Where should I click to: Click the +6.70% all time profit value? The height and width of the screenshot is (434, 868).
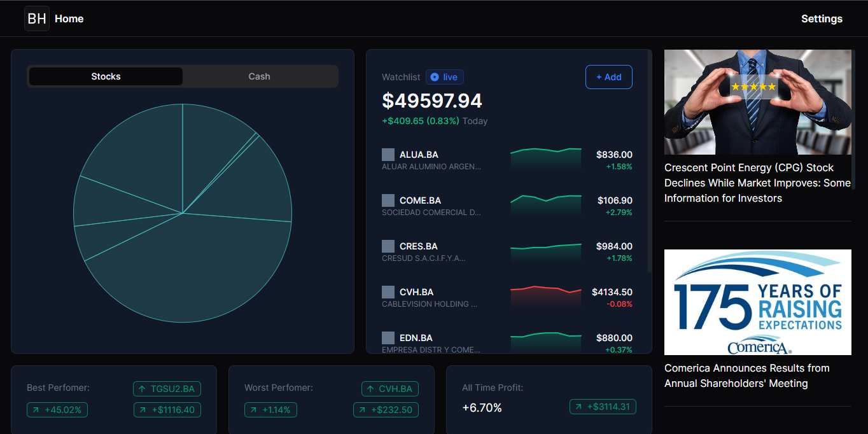[x=482, y=407]
